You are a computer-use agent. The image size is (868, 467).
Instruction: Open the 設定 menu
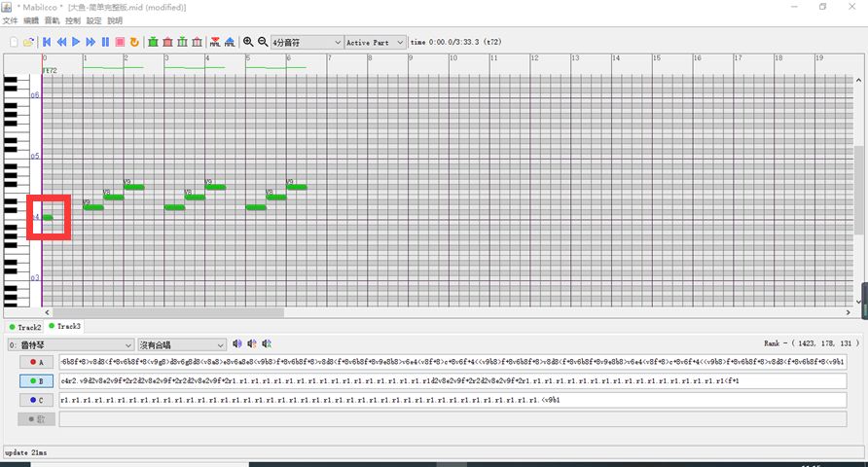tap(93, 20)
